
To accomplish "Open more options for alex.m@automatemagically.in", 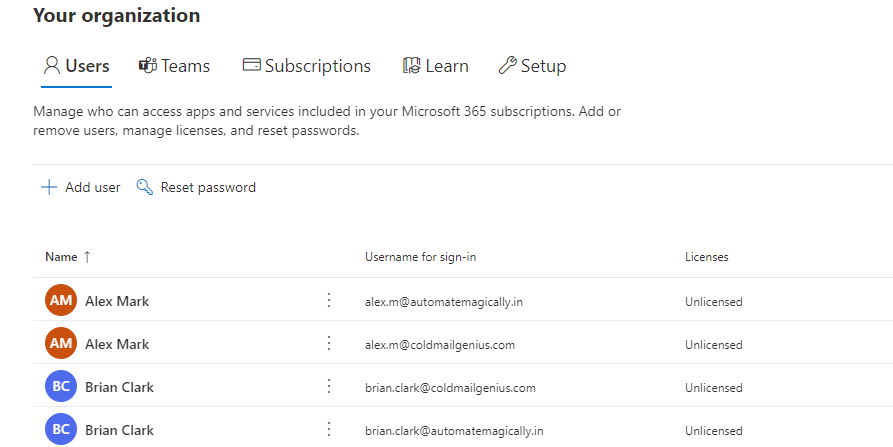I will point(329,300).
